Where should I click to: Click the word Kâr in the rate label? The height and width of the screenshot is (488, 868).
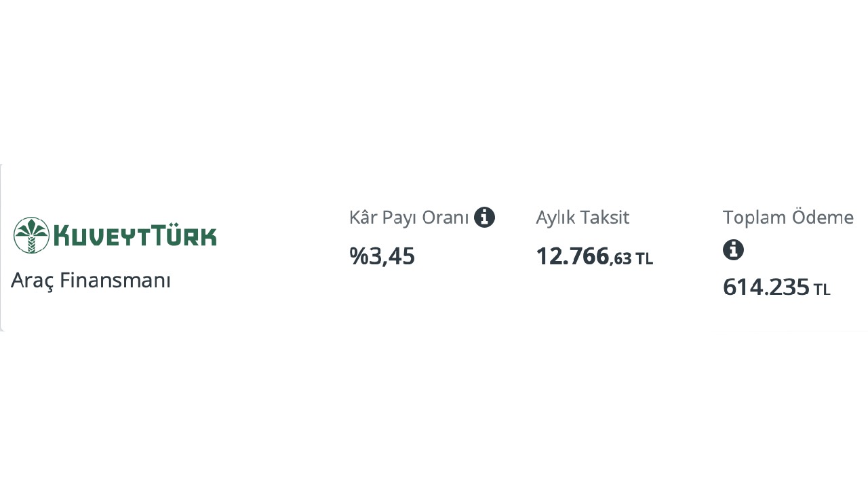pos(361,218)
